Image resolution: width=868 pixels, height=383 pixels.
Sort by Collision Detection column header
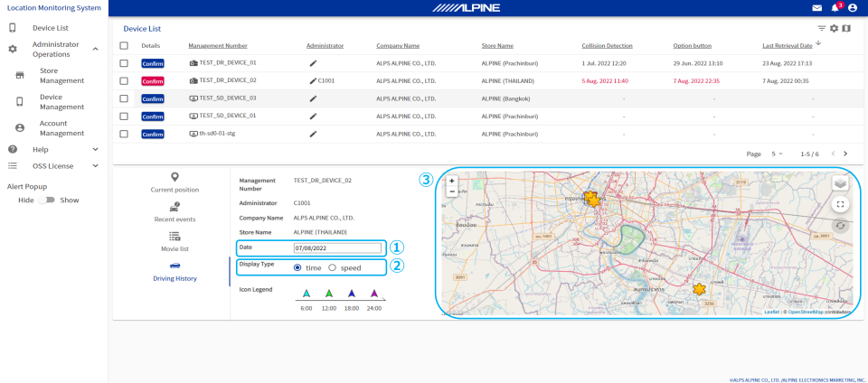coord(607,46)
